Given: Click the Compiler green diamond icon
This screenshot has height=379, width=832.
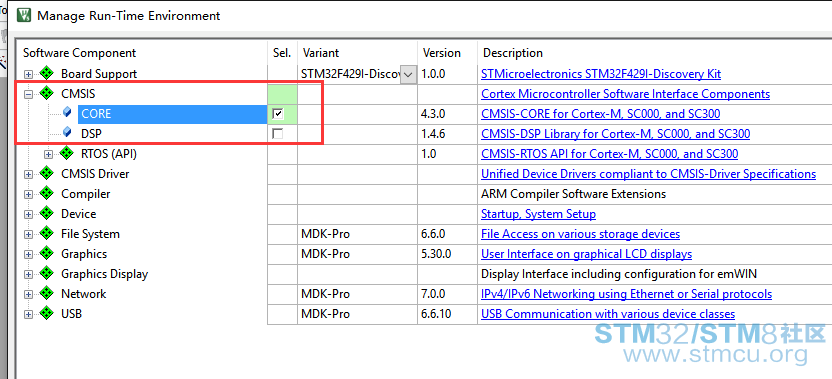Looking at the screenshot, I should (x=47, y=194).
